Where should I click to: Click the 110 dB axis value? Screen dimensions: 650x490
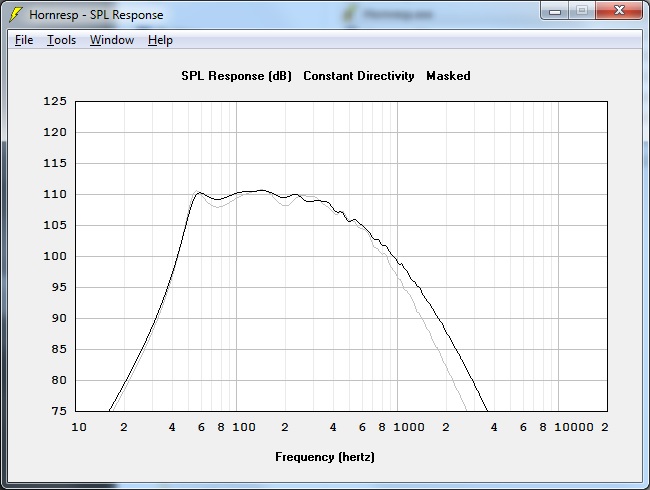(x=55, y=194)
